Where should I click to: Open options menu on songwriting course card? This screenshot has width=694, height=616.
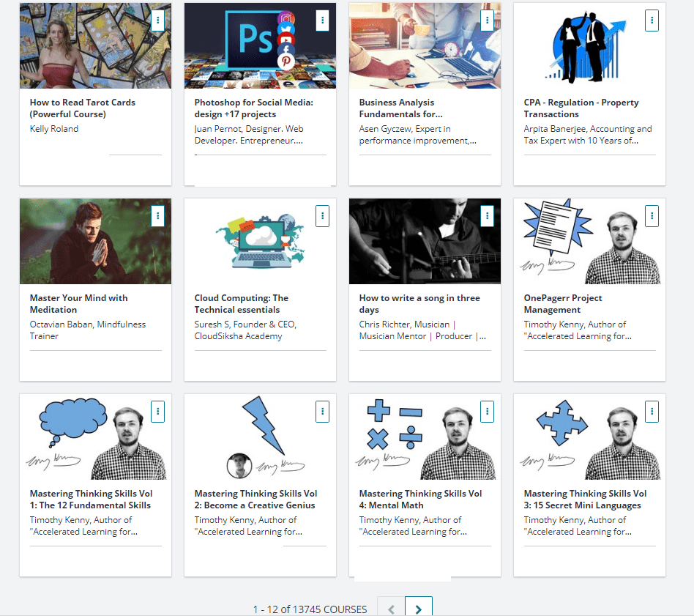pos(487,216)
